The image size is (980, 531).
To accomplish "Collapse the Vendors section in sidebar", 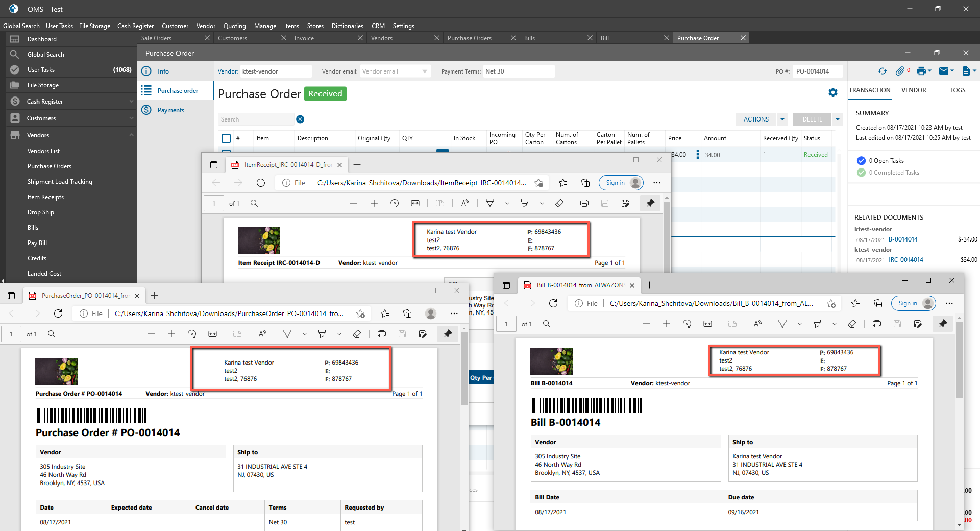I will click(x=131, y=135).
